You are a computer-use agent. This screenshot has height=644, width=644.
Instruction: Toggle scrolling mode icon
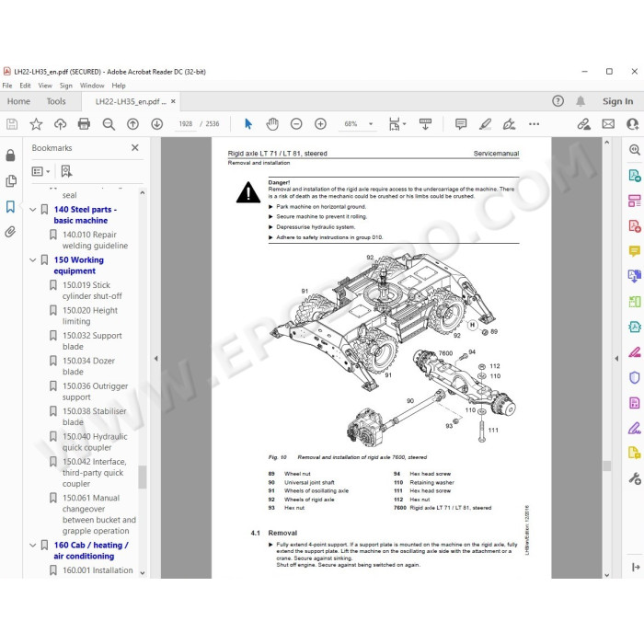[x=425, y=124]
